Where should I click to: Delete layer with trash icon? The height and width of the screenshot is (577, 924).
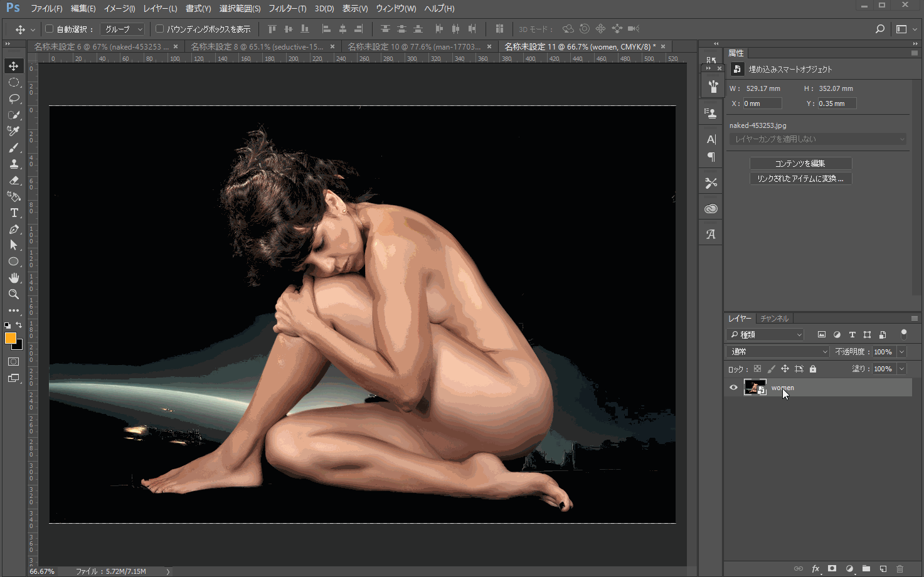(900, 568)
